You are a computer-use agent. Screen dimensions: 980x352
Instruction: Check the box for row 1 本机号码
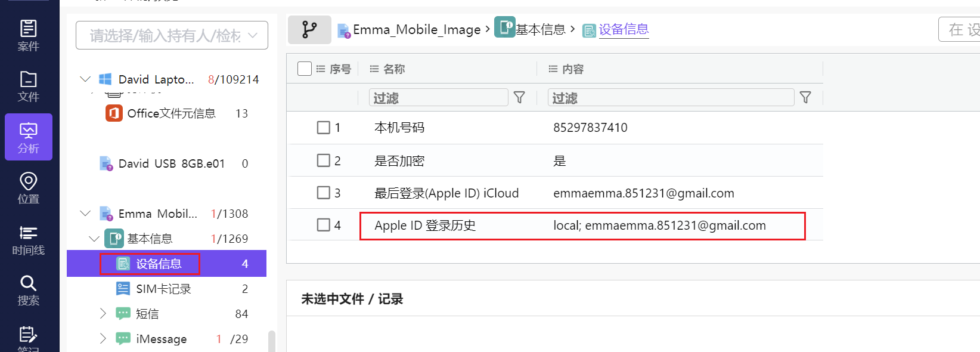coord(324,128)
